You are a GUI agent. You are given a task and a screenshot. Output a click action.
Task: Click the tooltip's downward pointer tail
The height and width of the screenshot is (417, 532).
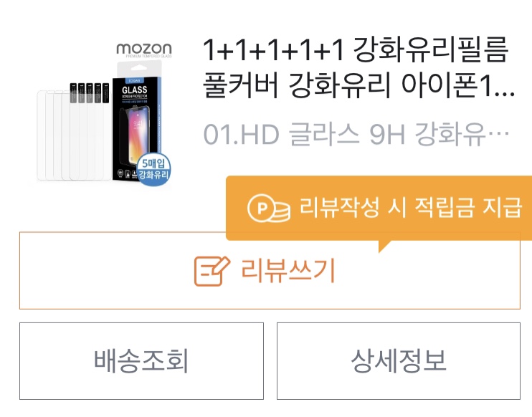click(x=384, y=246)
